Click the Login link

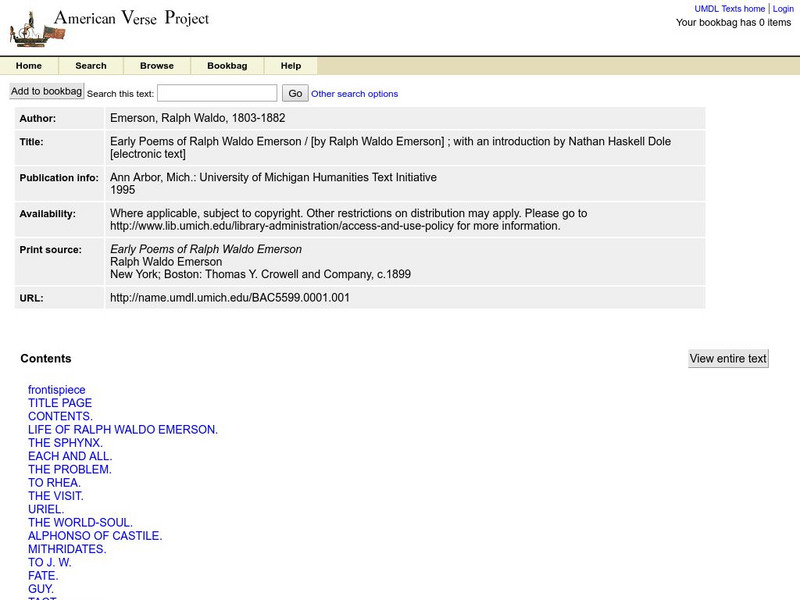784,8
